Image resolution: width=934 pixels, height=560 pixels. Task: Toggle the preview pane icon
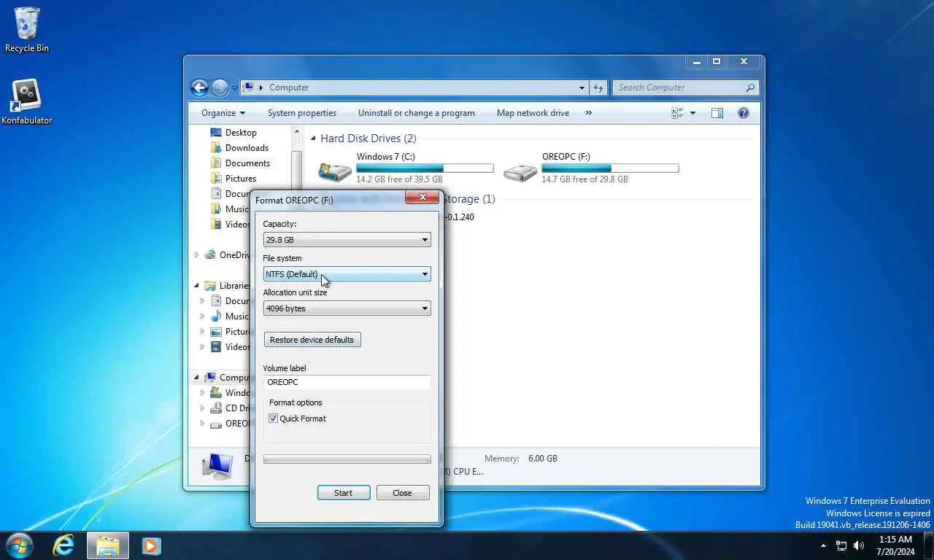click(717, 113)
